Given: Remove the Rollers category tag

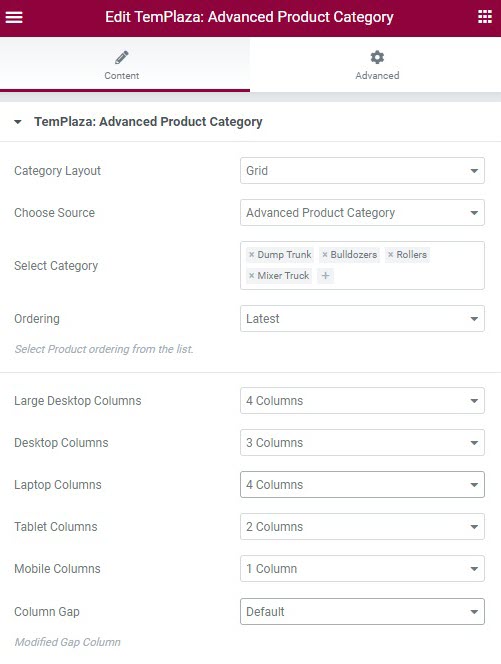Looking at the screenshot, I should coord(390,255).
